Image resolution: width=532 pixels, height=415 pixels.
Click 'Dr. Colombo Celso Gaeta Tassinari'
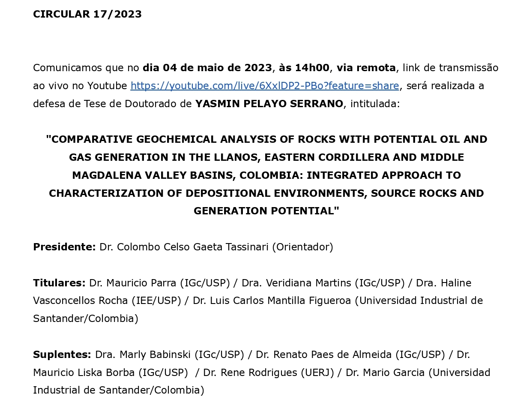click(x=184, y=247)
